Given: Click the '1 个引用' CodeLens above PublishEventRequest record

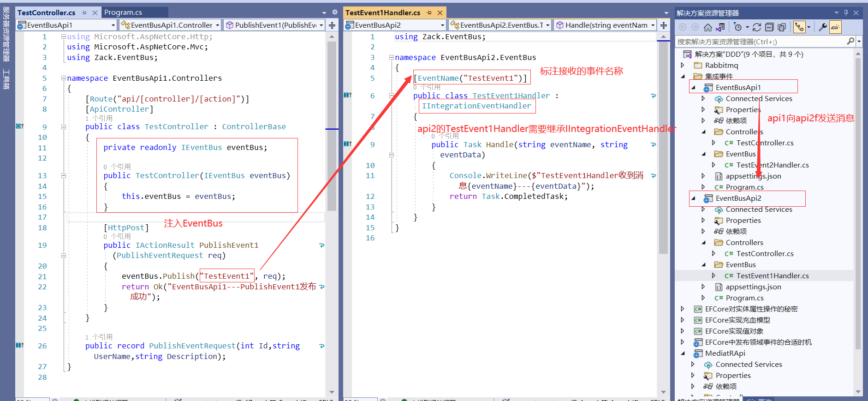Looking at the screenshot, I should click(x=99, y=337).
